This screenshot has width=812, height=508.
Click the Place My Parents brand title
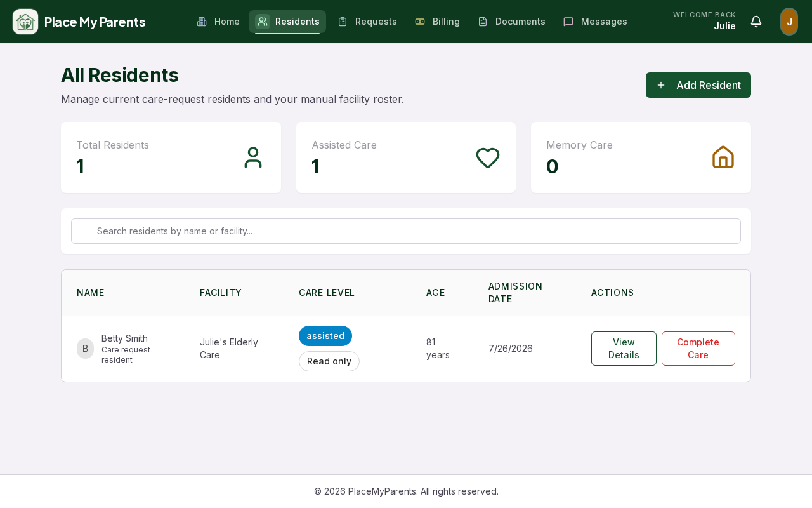95,22
